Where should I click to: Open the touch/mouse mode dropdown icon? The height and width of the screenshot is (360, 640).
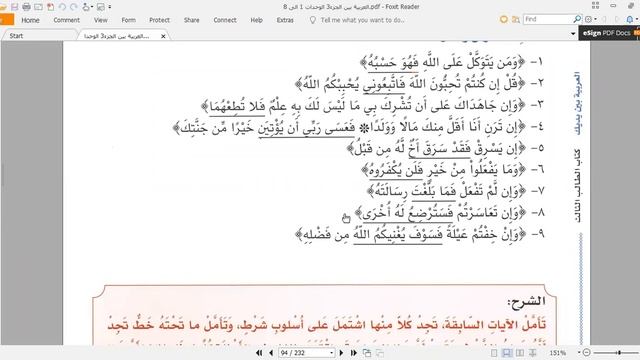(87, 7)
